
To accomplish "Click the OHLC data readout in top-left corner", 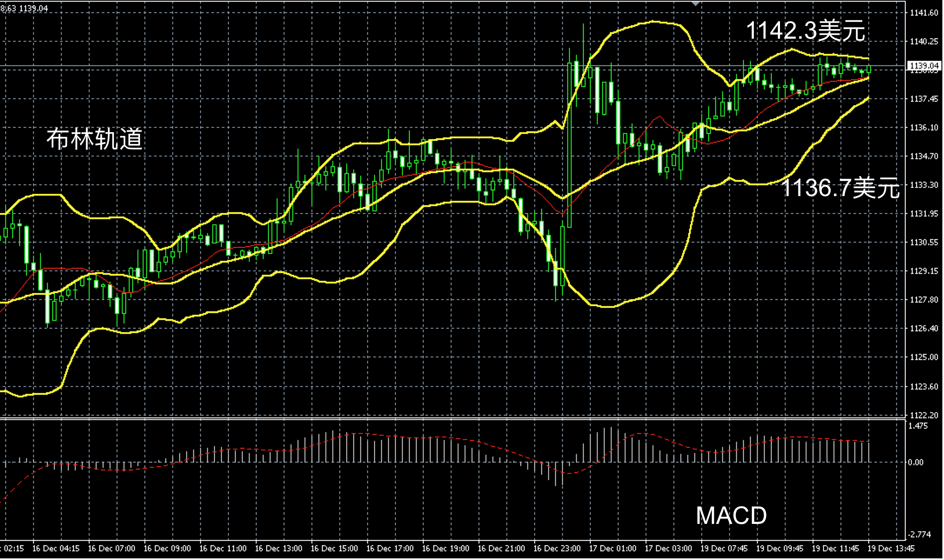I will [24, 8].
